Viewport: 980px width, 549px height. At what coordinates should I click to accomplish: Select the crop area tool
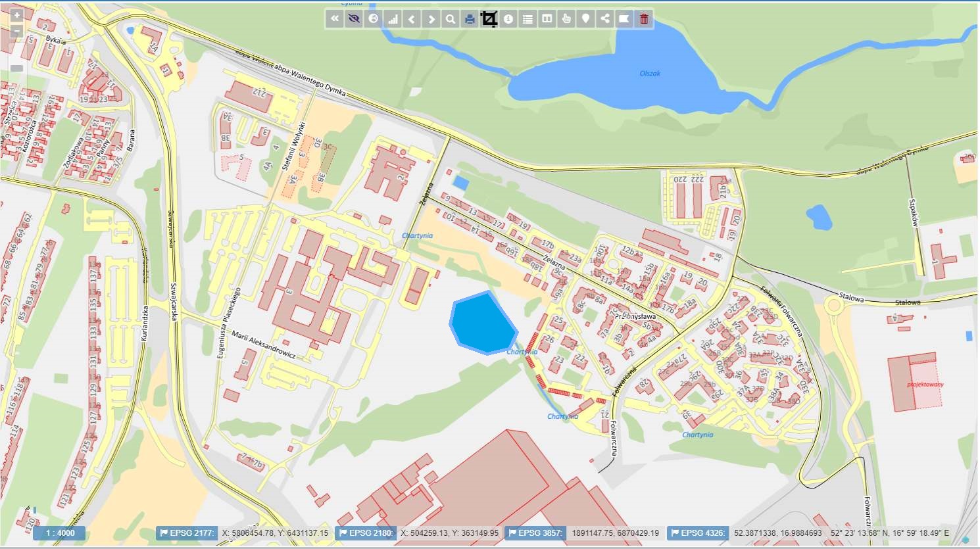[489, 19]
